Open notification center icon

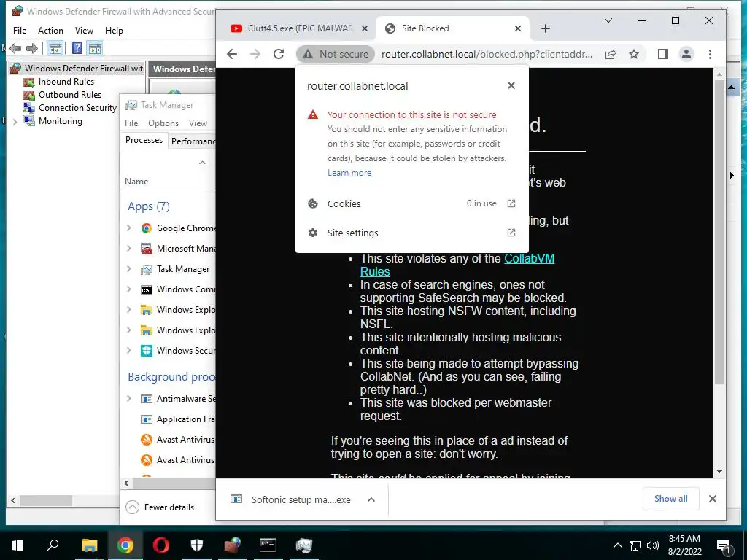pyautogui.click(x=724, y=546)
